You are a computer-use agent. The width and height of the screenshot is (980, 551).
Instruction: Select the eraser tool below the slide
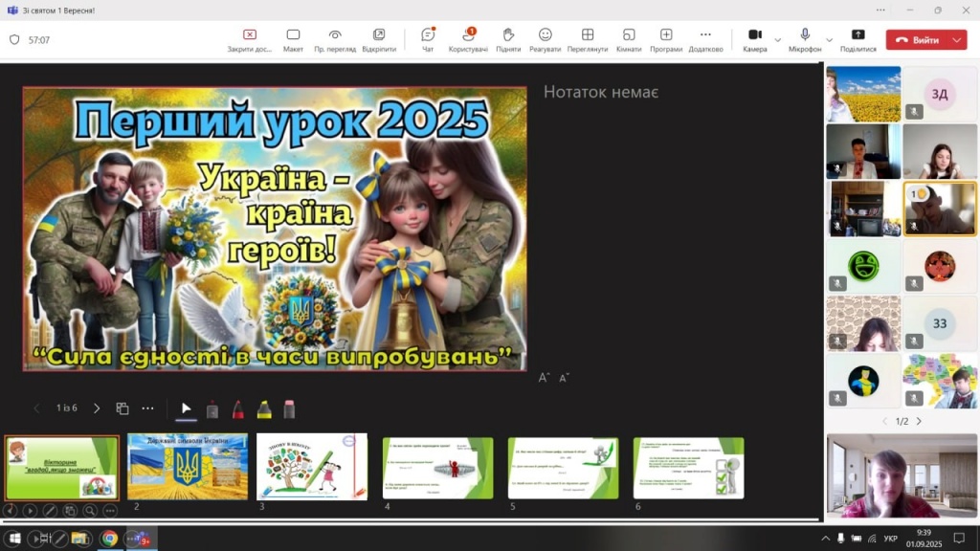click(x=289, y=409)
